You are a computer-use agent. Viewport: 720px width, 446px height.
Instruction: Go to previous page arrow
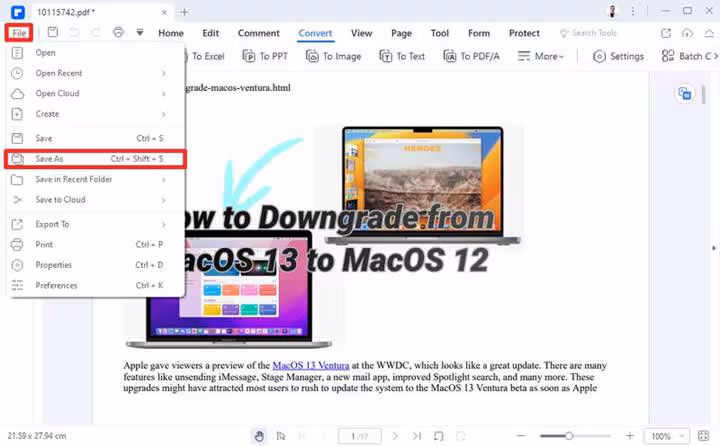click(x=324, y=436)
